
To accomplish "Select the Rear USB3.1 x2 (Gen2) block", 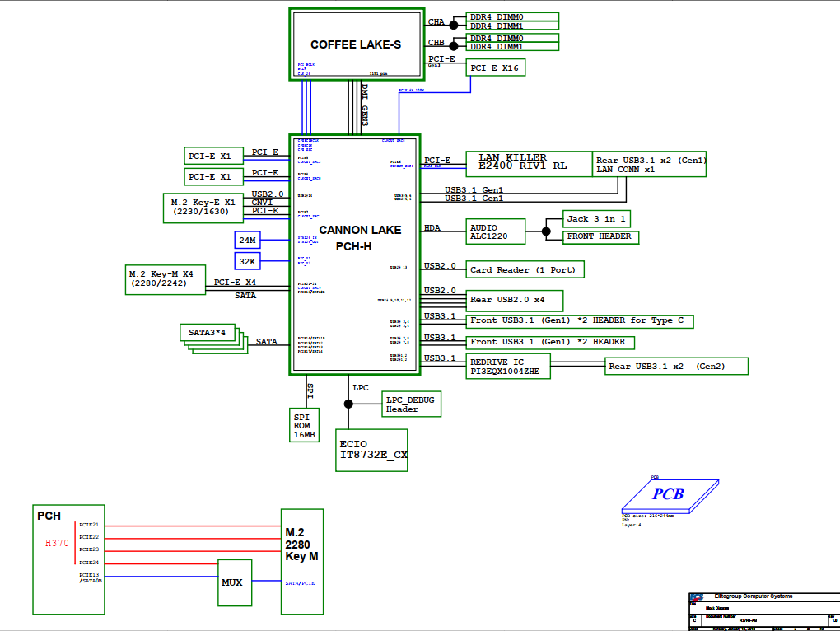I will point(676,367).
